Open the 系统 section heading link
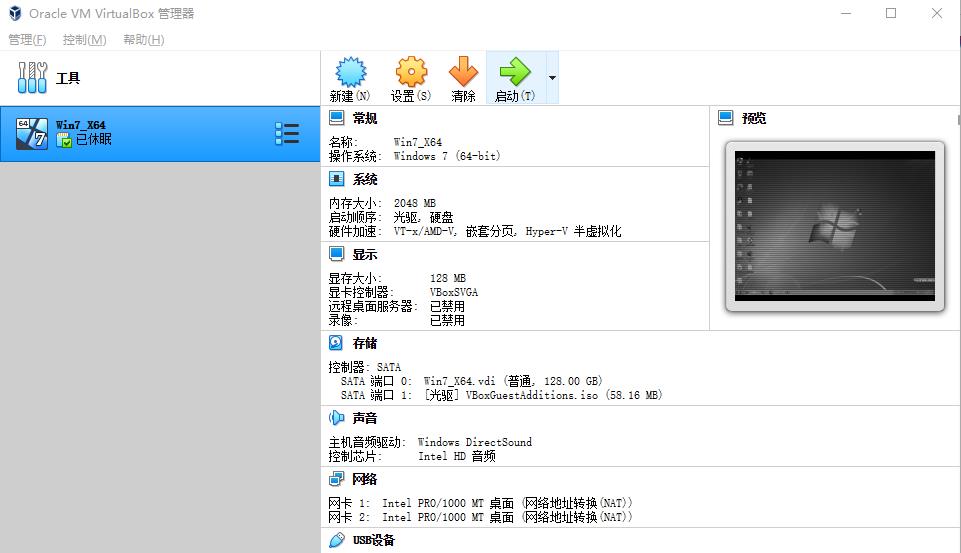This screenshot has height=553, width=961. (365, 179)
